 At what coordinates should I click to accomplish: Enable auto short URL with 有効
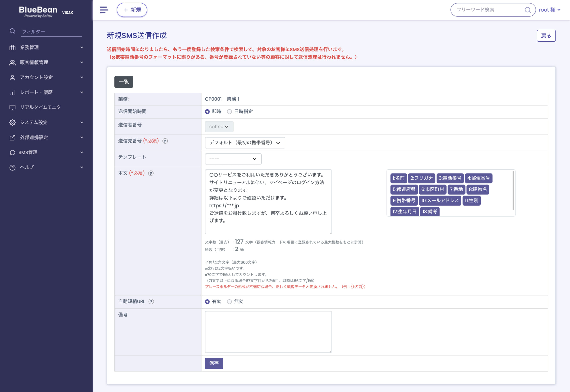[207, 302]
